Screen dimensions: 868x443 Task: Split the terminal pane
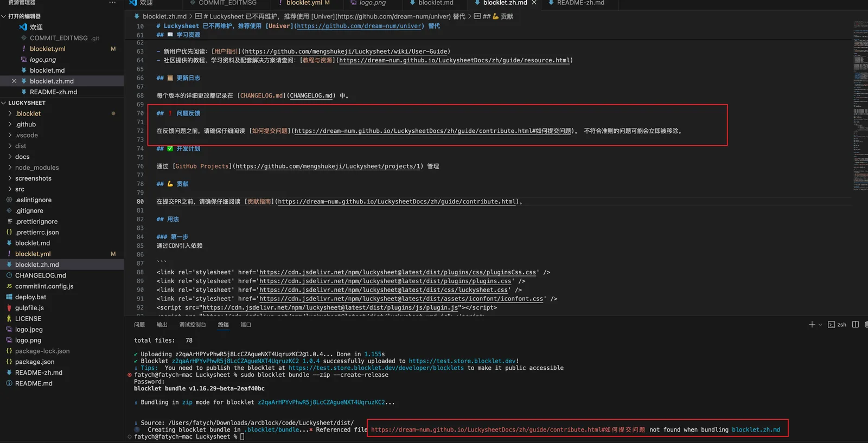(x=856, y=324)
